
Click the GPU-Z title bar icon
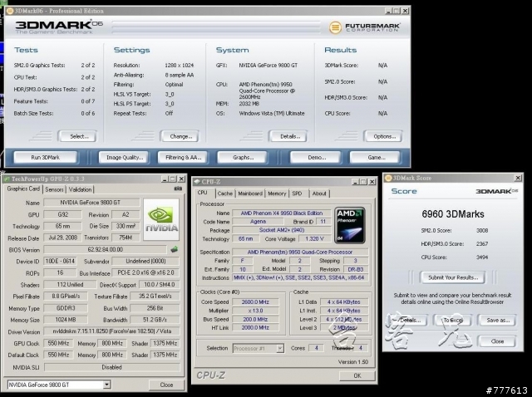pyautogui.click(x=7, y=179)
